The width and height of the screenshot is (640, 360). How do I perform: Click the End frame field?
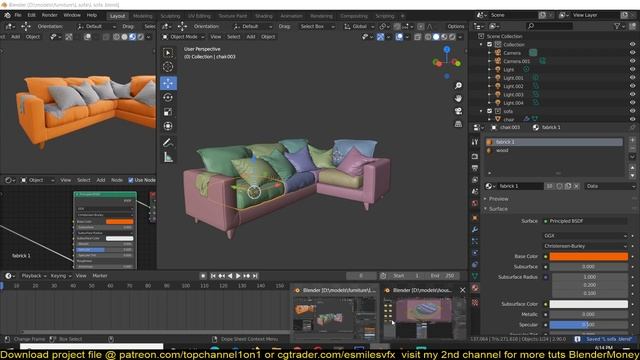442,276
